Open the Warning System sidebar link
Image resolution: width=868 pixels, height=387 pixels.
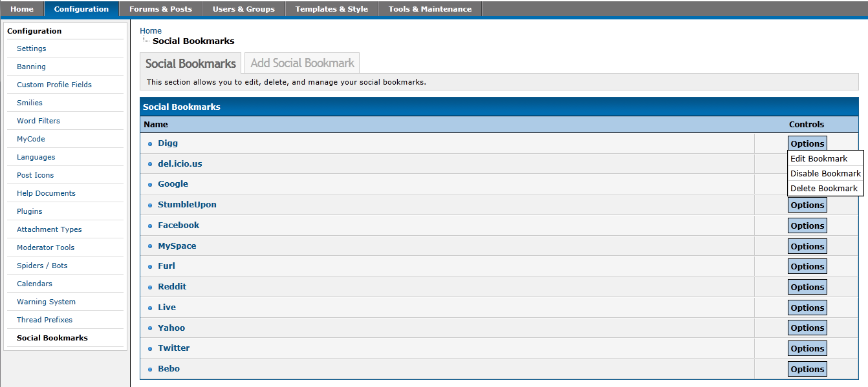click(x=46, y=302)
